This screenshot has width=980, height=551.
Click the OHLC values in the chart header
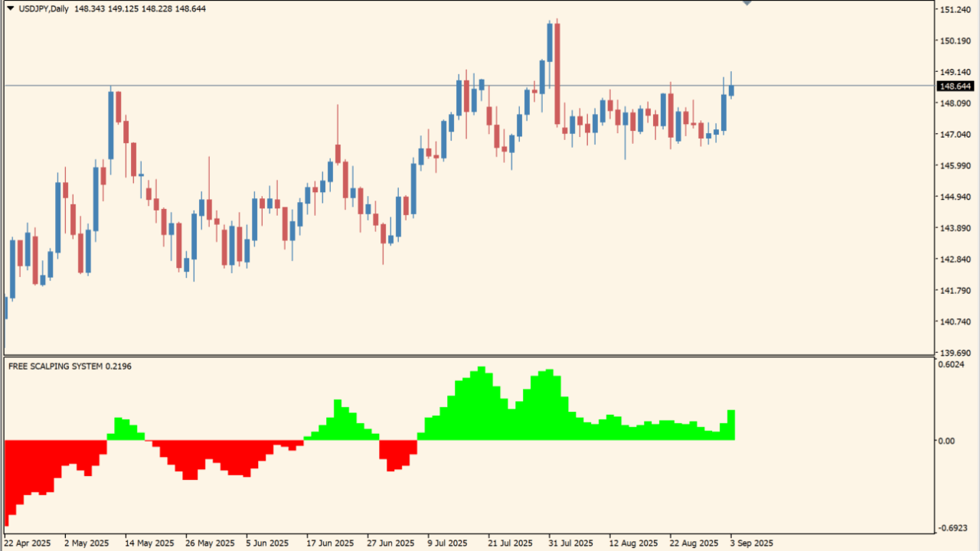pos(140,8)
